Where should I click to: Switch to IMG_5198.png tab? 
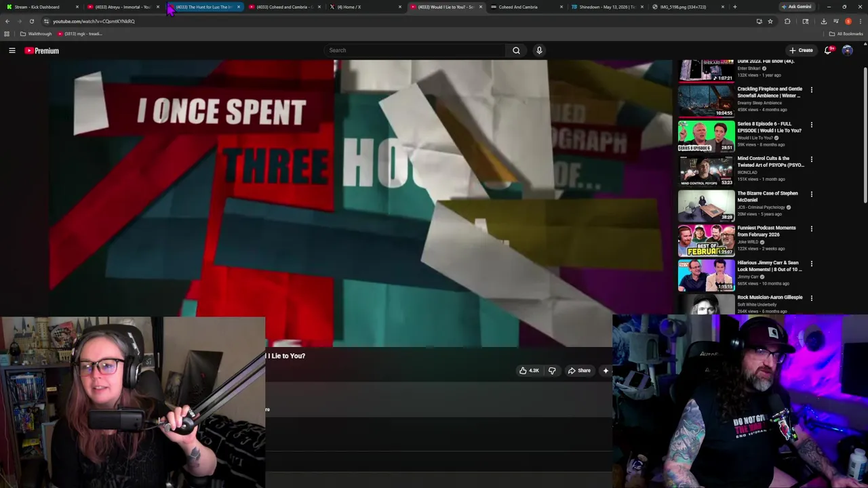point(686,7)
